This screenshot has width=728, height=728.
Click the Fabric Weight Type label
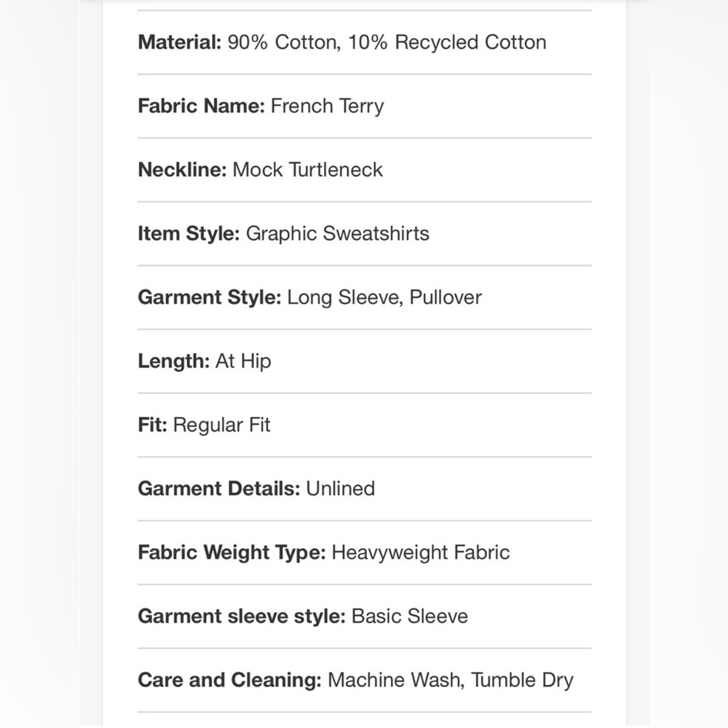[x=232, y=553]
